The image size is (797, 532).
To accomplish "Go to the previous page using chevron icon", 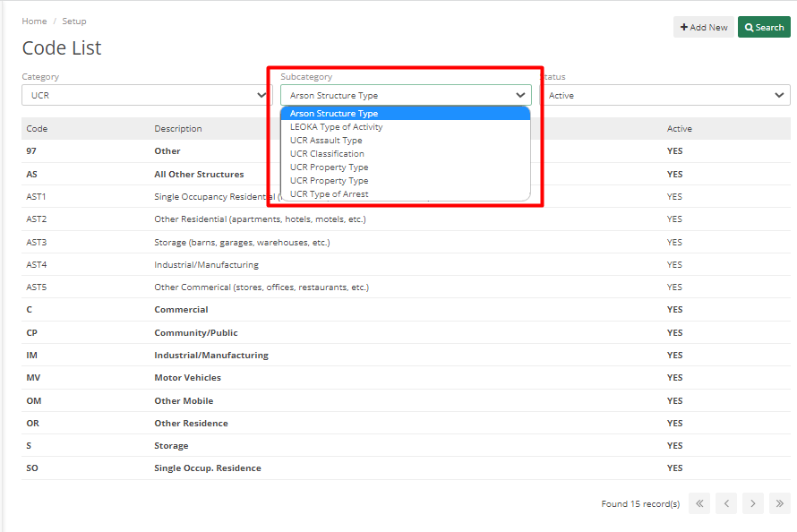I will coord(726,503).
